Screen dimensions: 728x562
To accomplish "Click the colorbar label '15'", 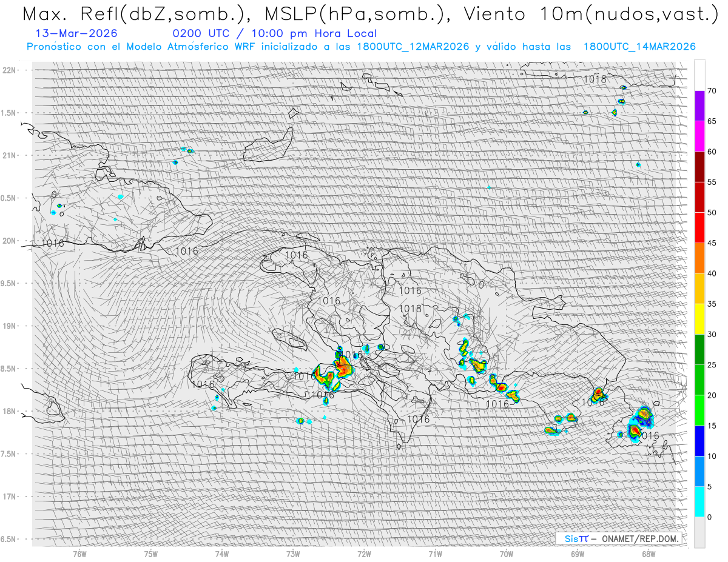I will click(712, 426).
